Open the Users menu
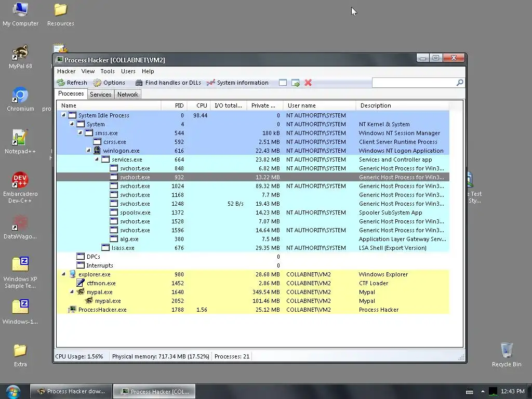The width and height of the screenshot is (532, 399). tap(128, 71)
